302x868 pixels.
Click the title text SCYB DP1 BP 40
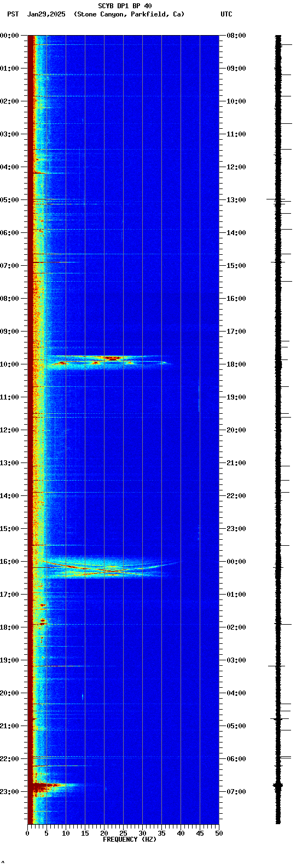125,6
